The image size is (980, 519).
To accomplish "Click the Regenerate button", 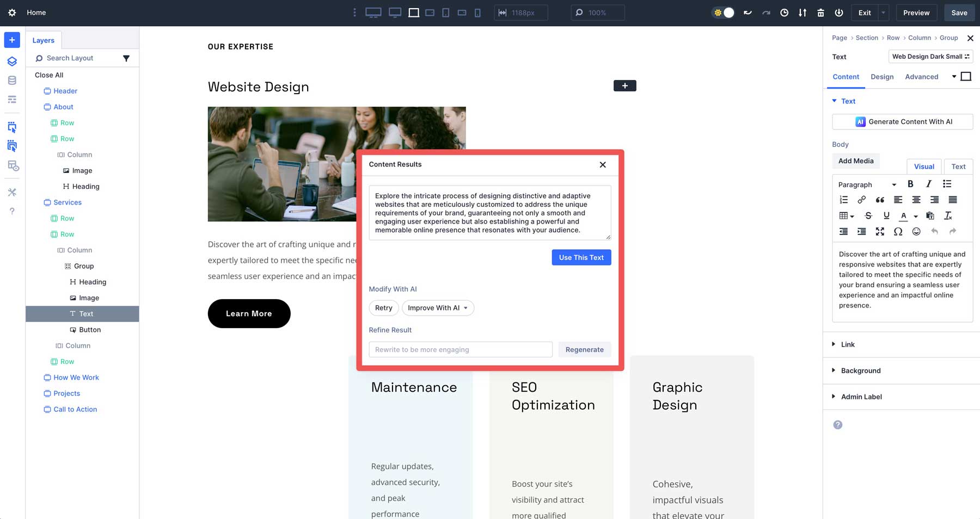I will 584,349.
